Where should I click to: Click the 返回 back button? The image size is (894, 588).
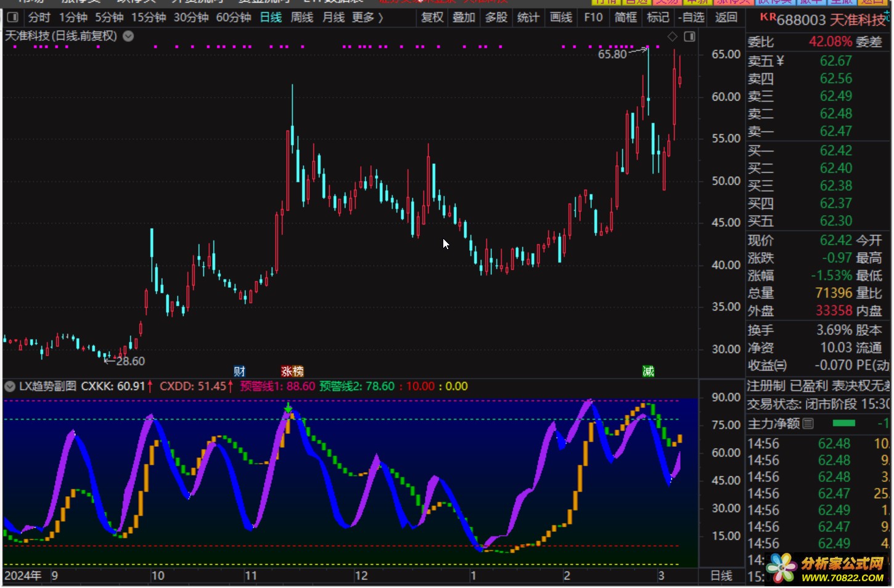[726, 17]
